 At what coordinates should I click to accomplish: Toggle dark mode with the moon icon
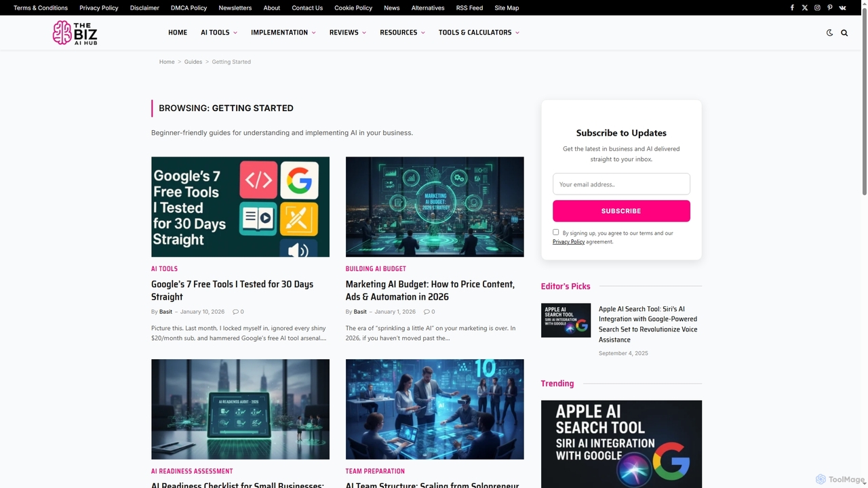click(x=829, y=33)
